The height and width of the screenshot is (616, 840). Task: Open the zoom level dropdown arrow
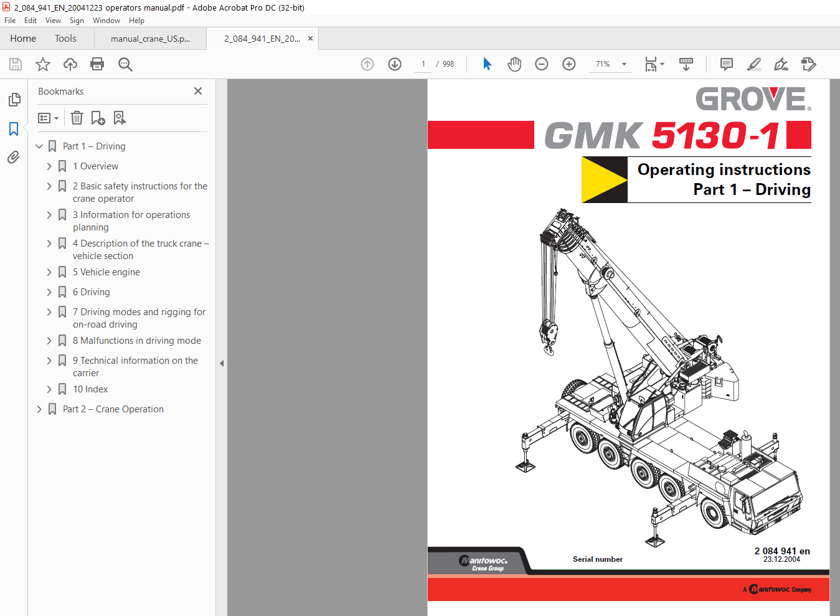point(624,64)
